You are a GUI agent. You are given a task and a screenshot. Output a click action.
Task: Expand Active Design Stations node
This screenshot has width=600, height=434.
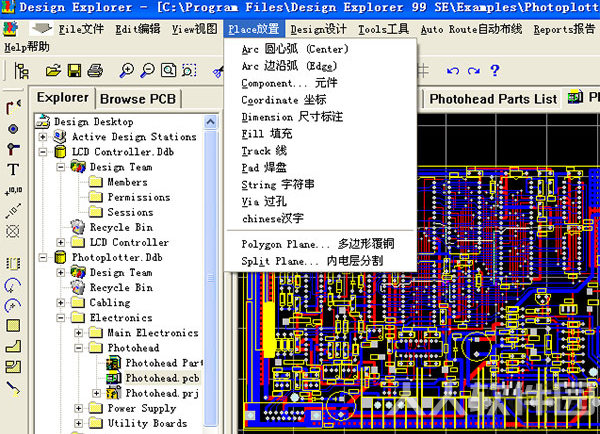click(42, 137)
